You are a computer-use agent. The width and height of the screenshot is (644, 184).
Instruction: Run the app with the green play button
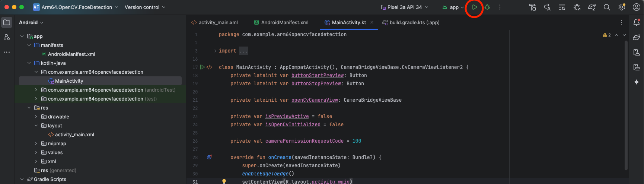click(x=474, y=7)
